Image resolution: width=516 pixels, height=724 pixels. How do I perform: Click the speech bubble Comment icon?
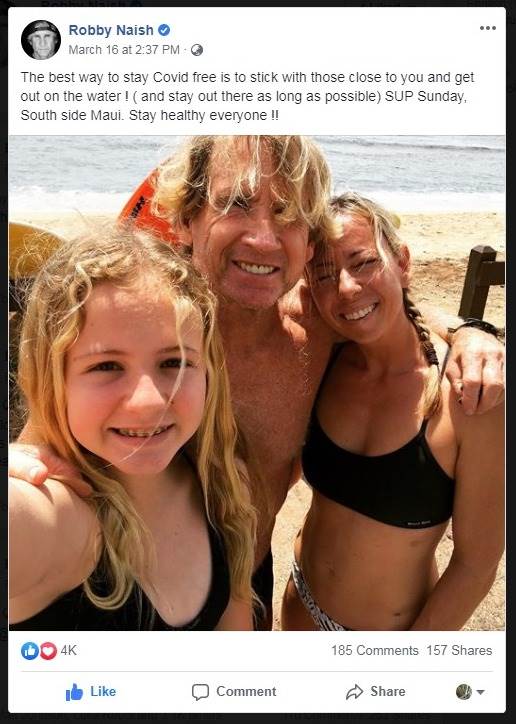pos(200,692)
